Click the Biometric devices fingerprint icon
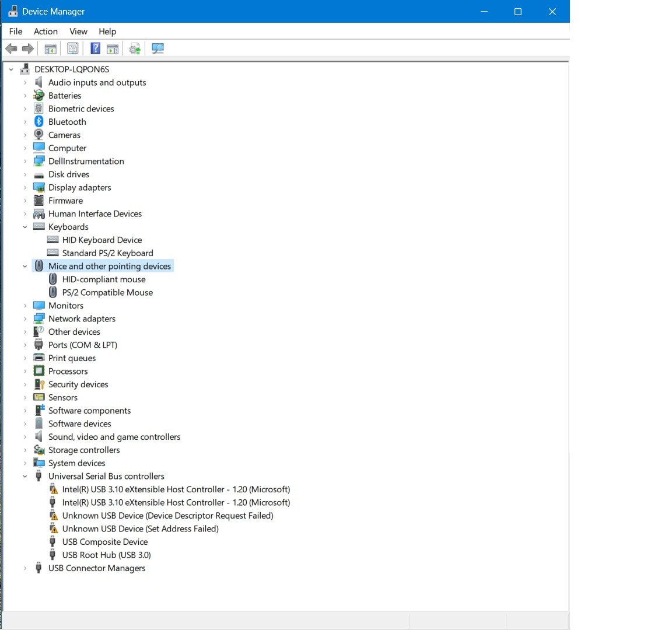Image resolution: width=672 pixels, height=630 pixels. point(39,109)
